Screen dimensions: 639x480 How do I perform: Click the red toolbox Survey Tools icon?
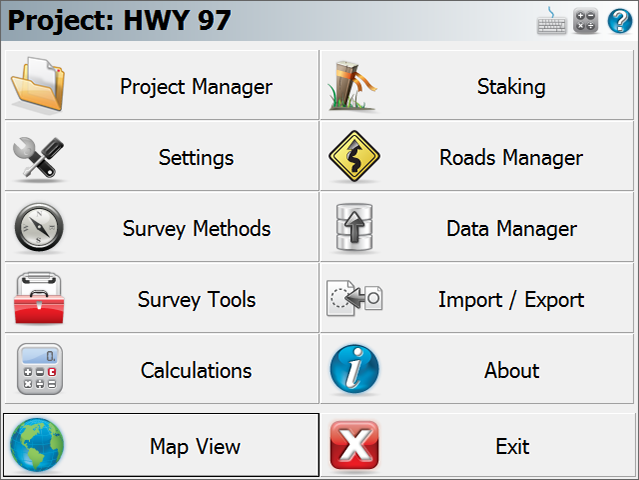coord(39,299)
